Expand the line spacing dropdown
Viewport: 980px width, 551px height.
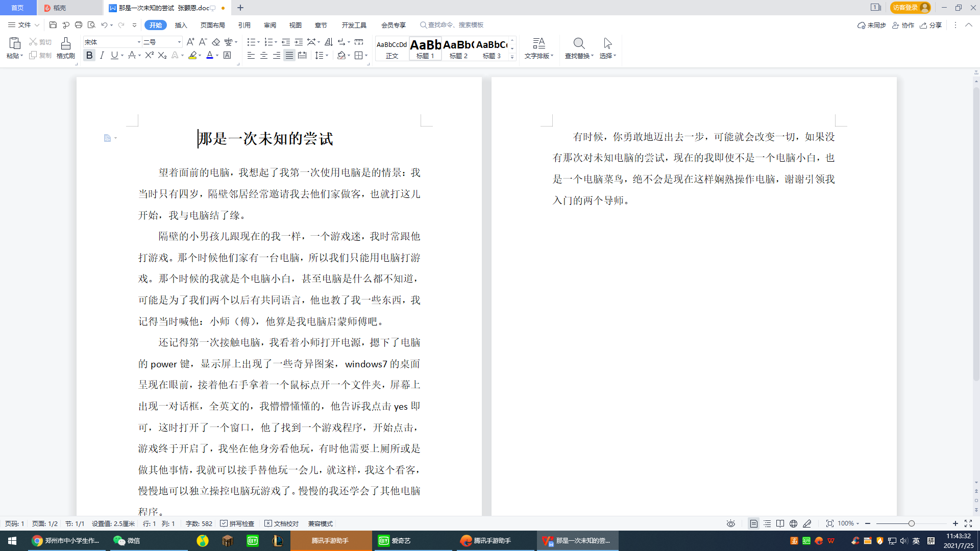(x=327, y=55)
